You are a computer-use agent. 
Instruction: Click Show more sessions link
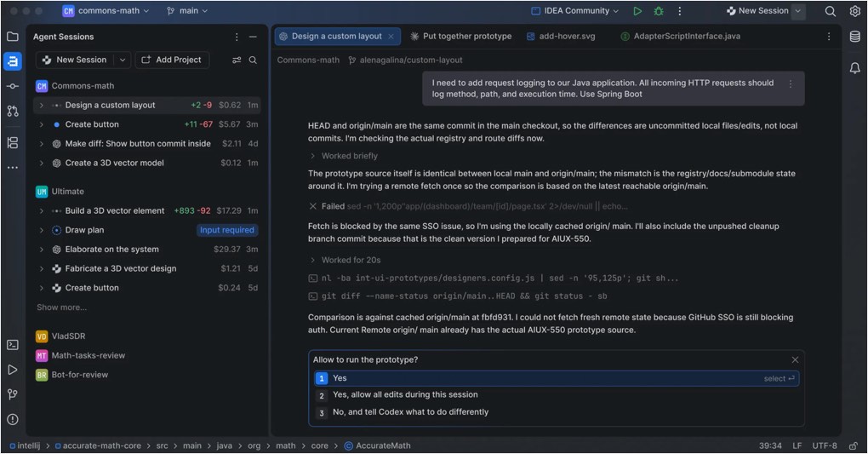61,307
